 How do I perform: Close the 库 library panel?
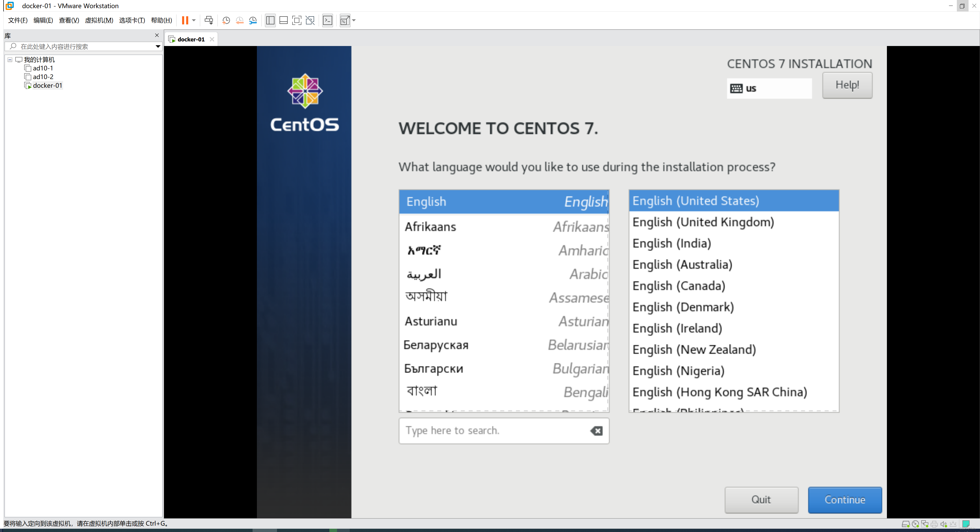[x=157, y=35]
